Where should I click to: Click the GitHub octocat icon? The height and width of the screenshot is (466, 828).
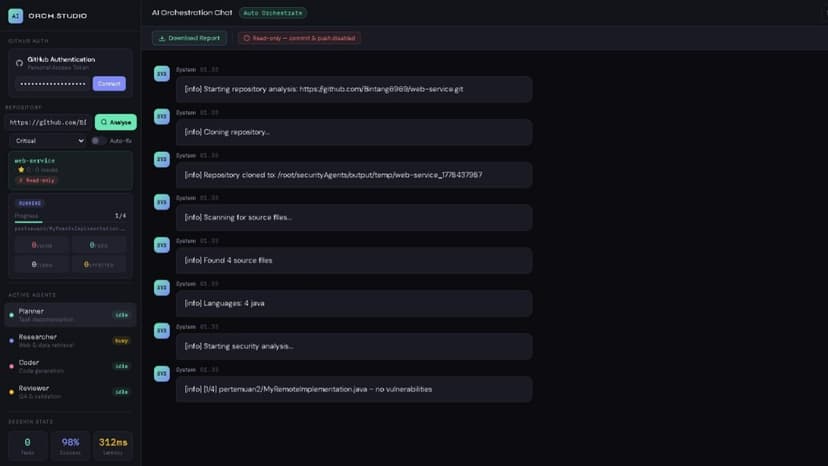coord(19,63)
